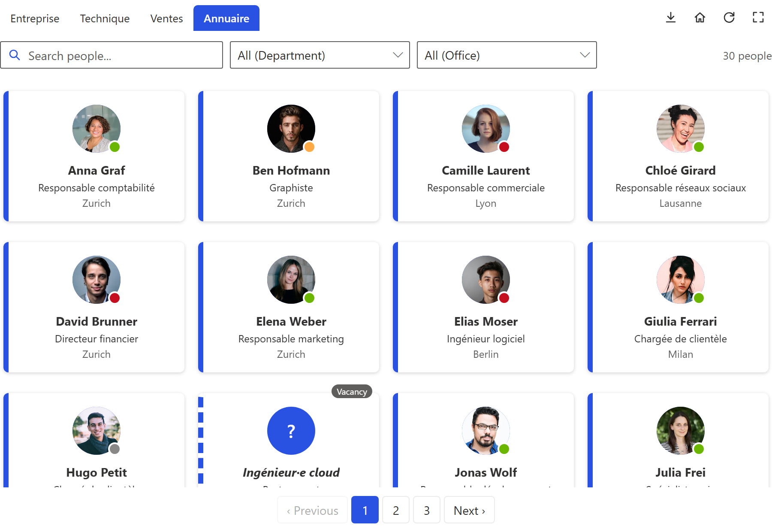Switch to the Entreprise tab
Image resolution: width=772 pixels, height=532 pixels.
coord(35,18)
